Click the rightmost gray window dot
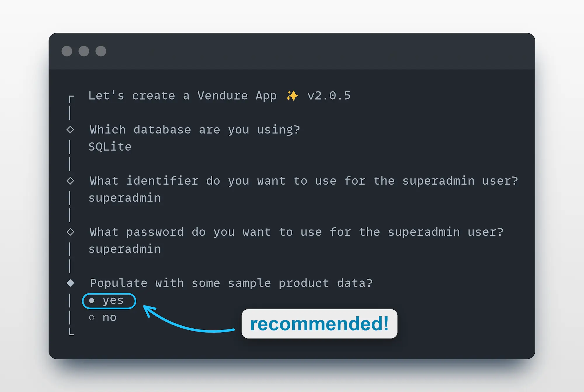This screenshot has height=392, width=584. (101, 51)
